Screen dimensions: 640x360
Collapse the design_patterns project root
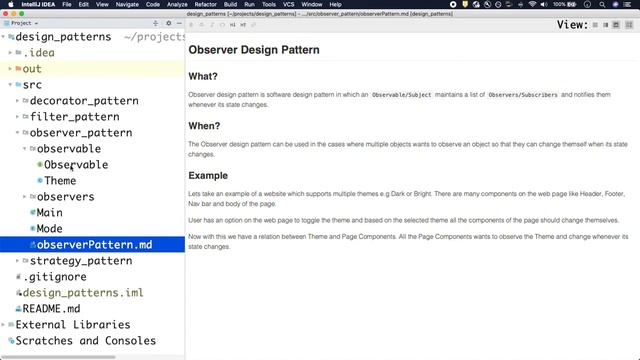[3, 37]
